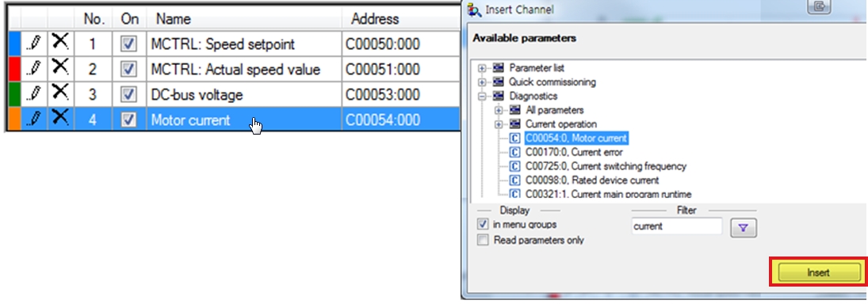Image resolution: width=868 pixels, height=304 pixels.
Task: Click the filter funnel icon button
Action: [x=744, y=228]
